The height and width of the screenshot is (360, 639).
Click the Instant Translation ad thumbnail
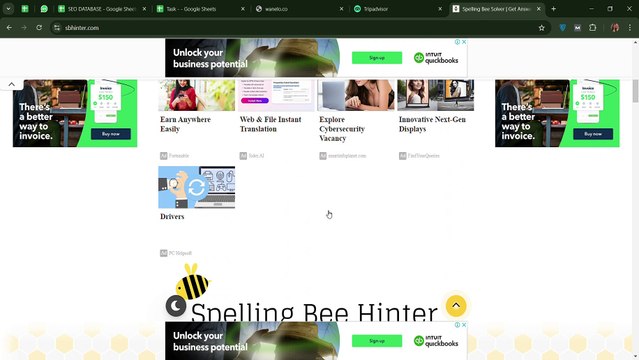point(276,95)
